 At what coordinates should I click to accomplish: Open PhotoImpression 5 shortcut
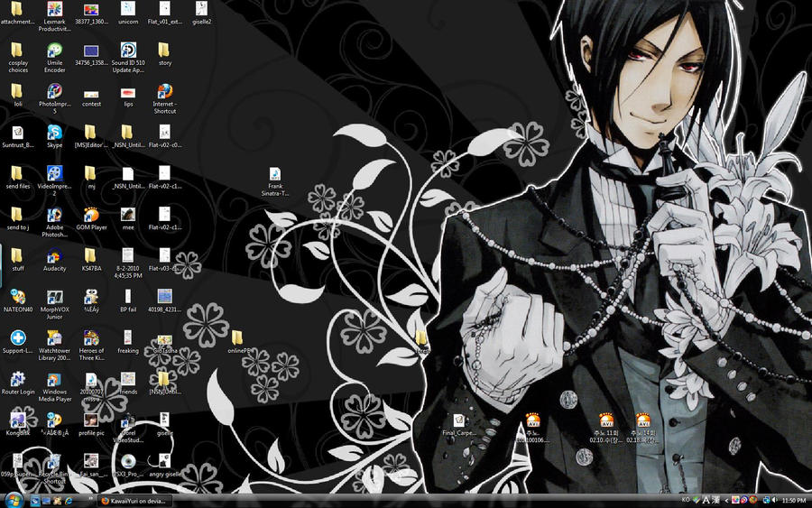(54, 99)
